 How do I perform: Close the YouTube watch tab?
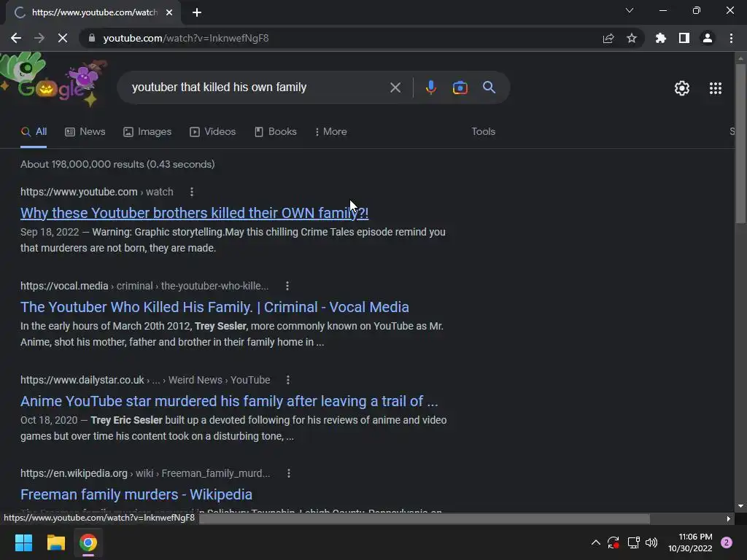[x=169, y=12]
